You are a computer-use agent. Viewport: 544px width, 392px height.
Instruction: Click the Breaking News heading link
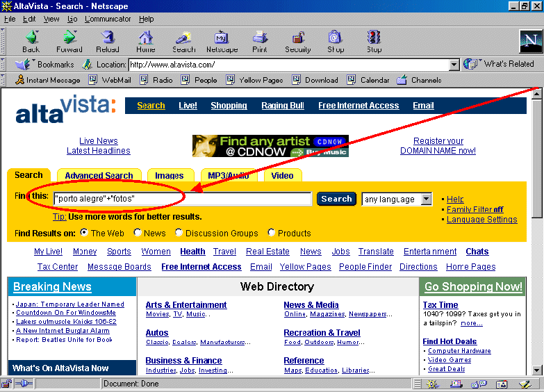pos(52,287)
